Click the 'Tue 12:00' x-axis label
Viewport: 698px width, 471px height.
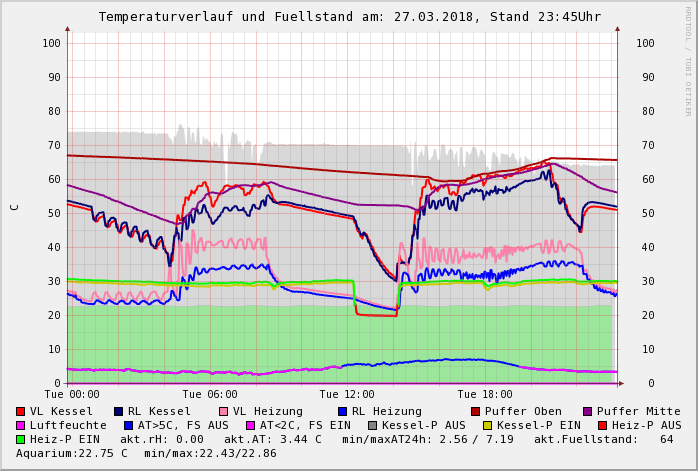point(347,395)
